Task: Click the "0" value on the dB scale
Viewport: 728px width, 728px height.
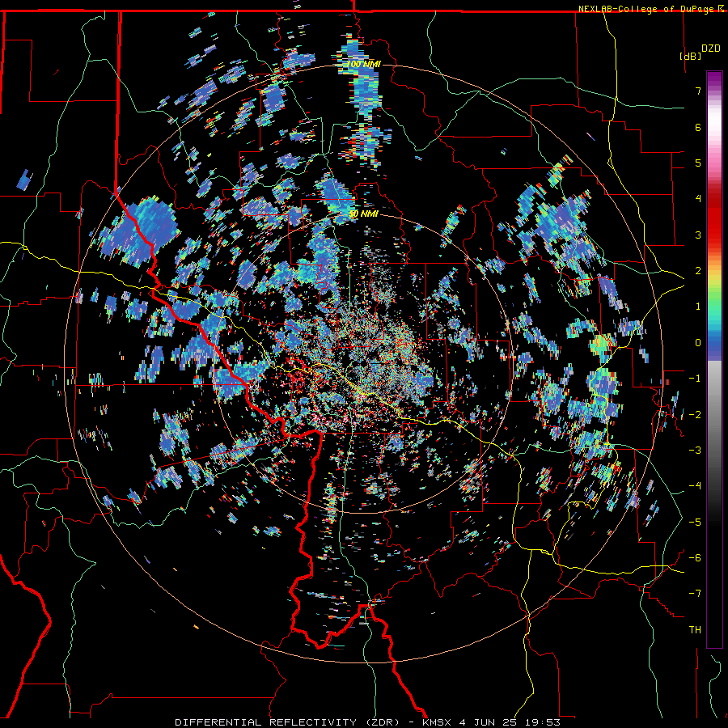Action: pyautogui.click(x=698, y=343)
